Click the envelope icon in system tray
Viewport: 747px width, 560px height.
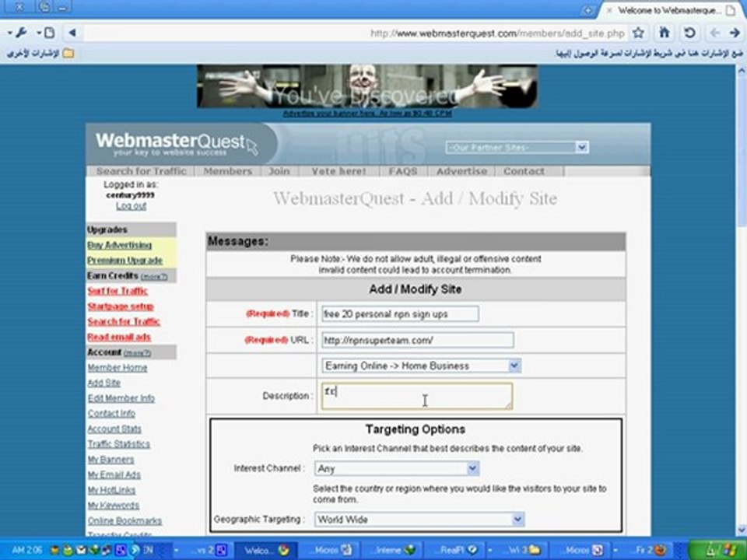click(x=81, y=551)
